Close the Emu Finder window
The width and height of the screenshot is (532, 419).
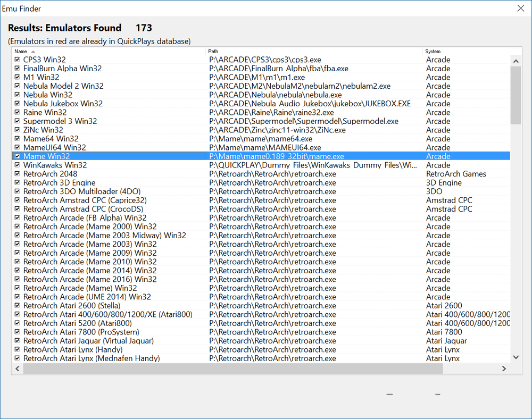tap(521, 8)
